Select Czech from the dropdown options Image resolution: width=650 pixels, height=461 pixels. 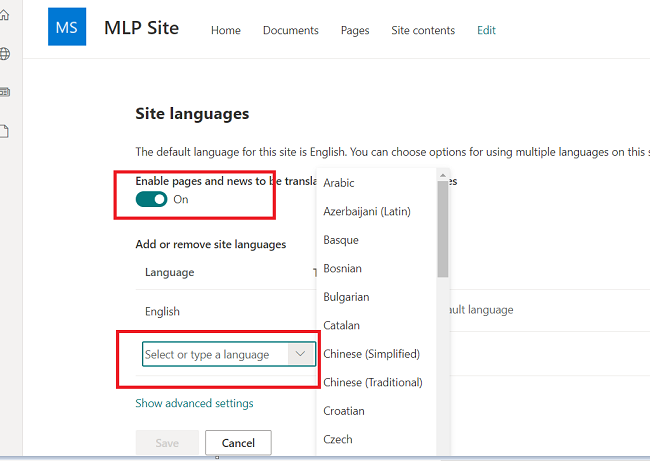(x=338, y=439)
